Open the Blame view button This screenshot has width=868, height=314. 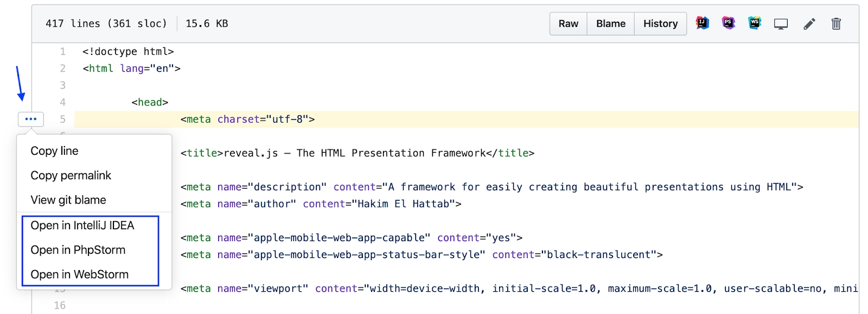[611, 24]
